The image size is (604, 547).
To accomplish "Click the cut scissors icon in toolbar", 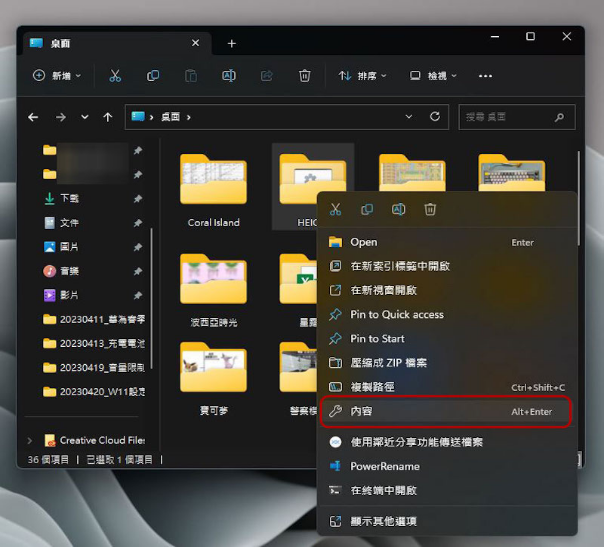I will click(115, 76).
